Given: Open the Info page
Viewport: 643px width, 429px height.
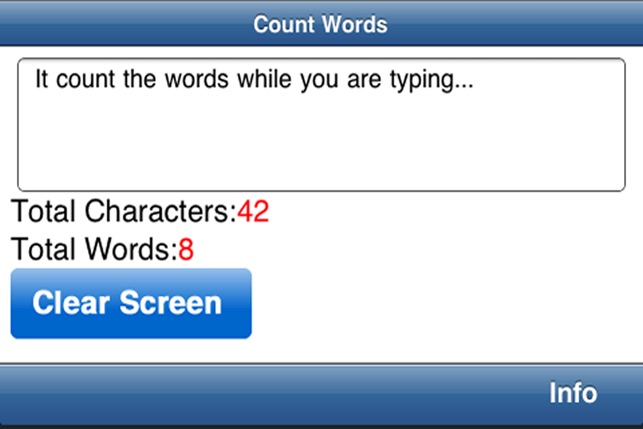Looking at the screenshot, I should pyautogui.click(x=573, y=393).
